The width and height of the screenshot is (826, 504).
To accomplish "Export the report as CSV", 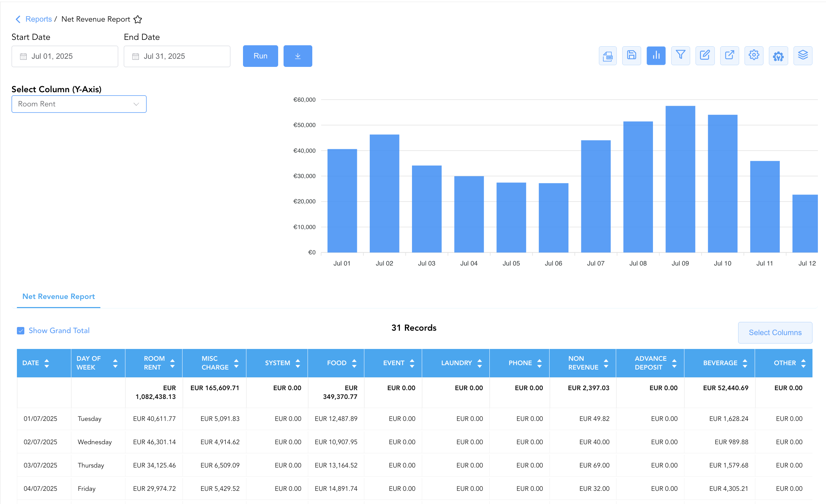I will [x=607, y=56].
